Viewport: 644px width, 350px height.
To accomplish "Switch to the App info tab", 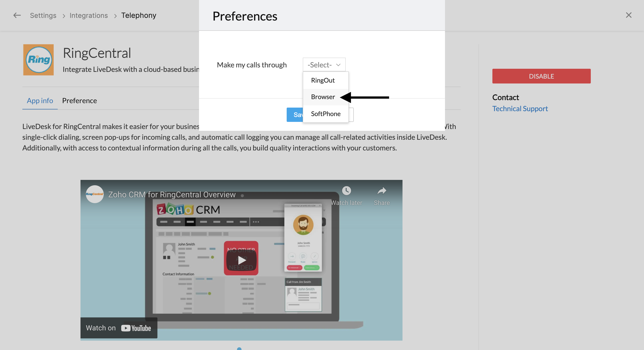I will point(40,101).
